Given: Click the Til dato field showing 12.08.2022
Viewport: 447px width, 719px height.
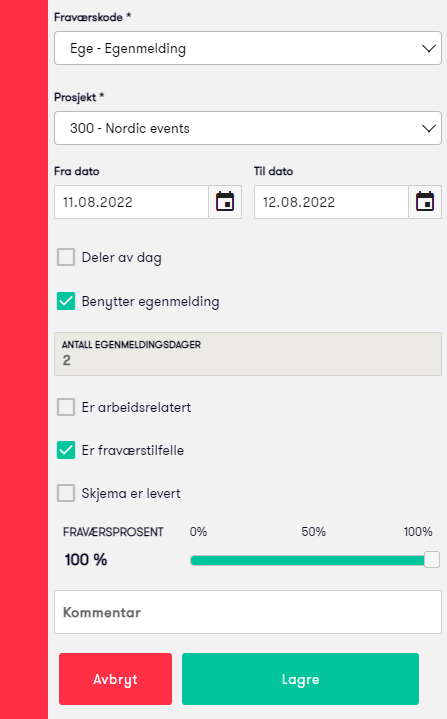Looking at the screenshot, I should (x=331, y=202).
